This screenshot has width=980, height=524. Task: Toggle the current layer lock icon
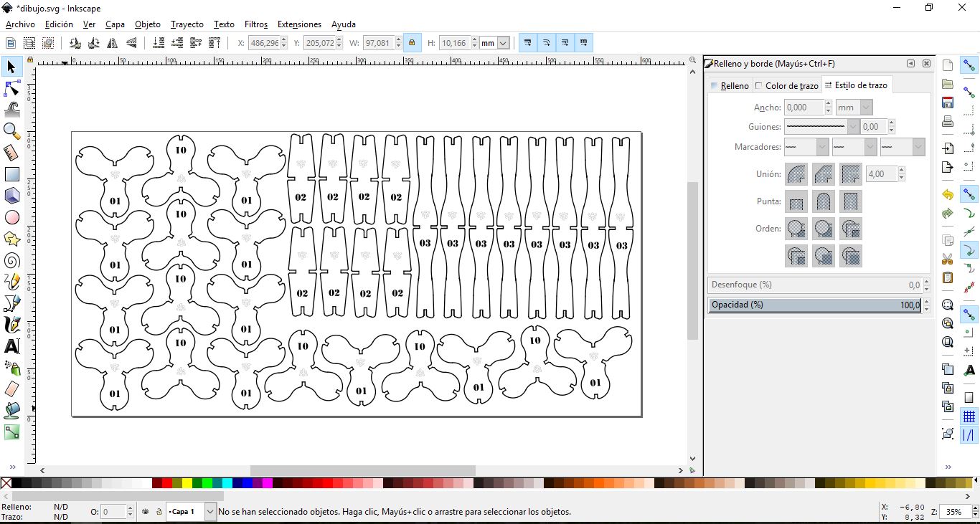coord(159,512)
